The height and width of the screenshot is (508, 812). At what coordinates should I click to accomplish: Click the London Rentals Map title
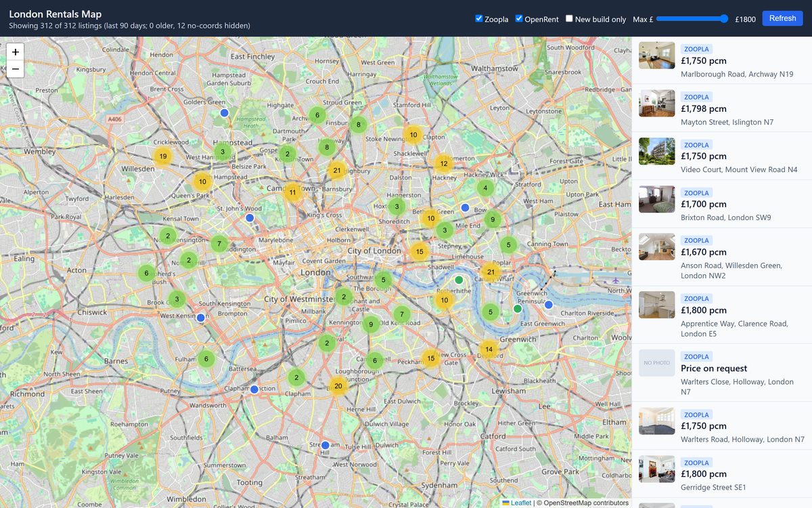coord(55,14)
